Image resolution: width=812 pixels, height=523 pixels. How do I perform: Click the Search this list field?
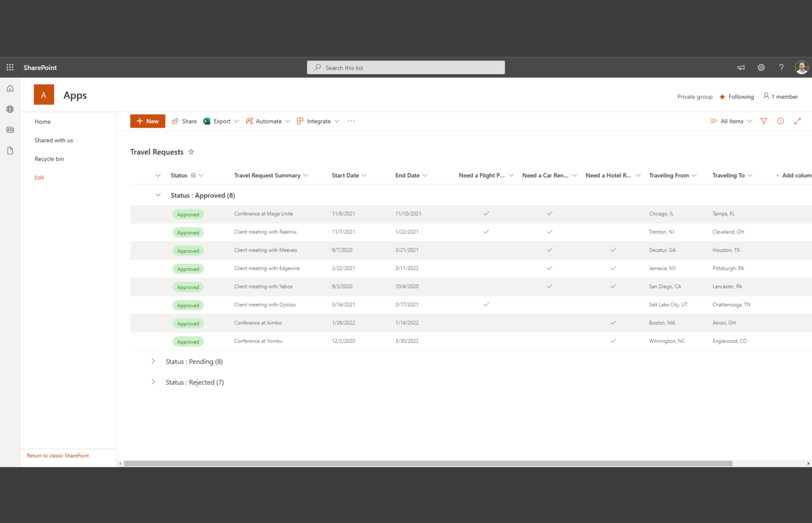click(x=405, y=67)
